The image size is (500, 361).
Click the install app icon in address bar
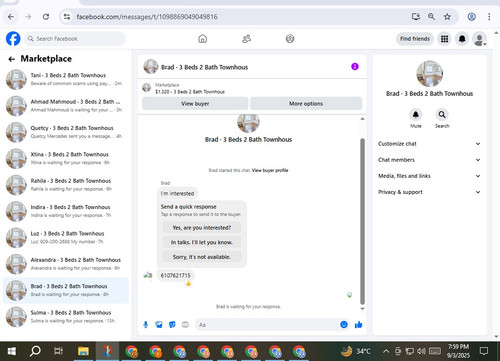(x=416, y=17)
